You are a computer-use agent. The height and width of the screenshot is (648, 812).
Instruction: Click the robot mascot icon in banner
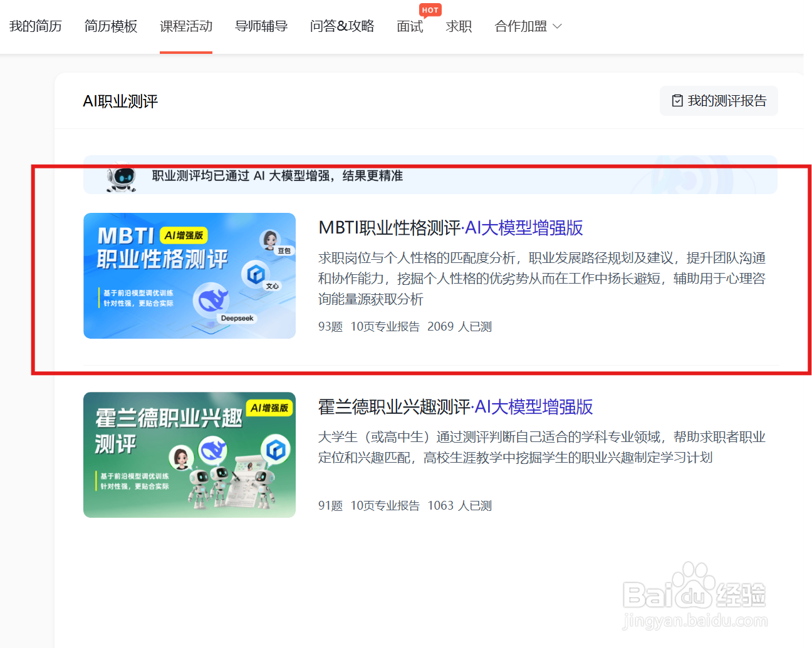121,177
